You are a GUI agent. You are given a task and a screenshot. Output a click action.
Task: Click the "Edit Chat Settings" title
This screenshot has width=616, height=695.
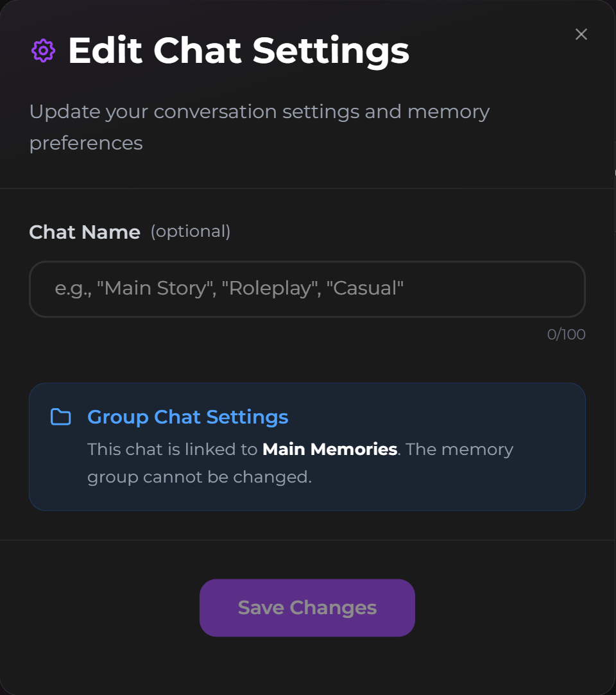pos(238,51)
